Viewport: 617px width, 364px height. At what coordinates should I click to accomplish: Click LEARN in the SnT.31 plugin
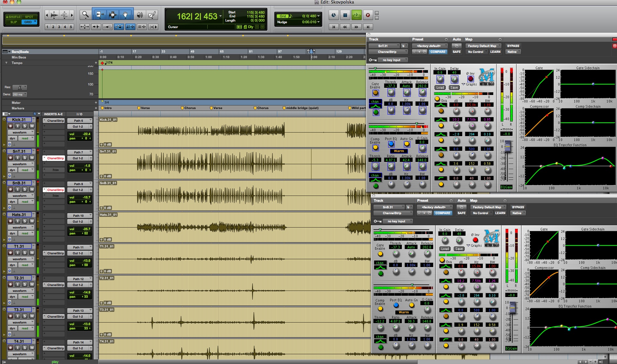tap(495, 52)
